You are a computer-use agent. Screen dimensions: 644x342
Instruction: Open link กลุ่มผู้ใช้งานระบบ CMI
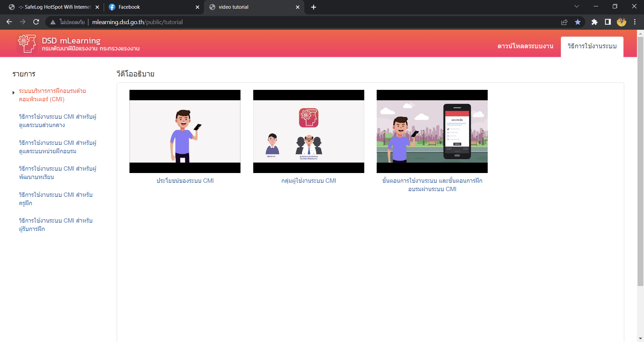click(309, 181)
